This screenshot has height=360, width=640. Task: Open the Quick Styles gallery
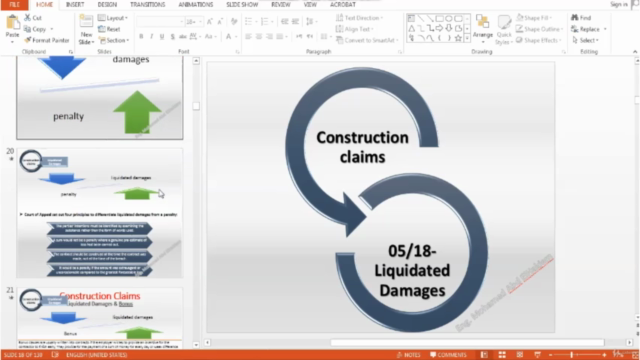[504, 29]
